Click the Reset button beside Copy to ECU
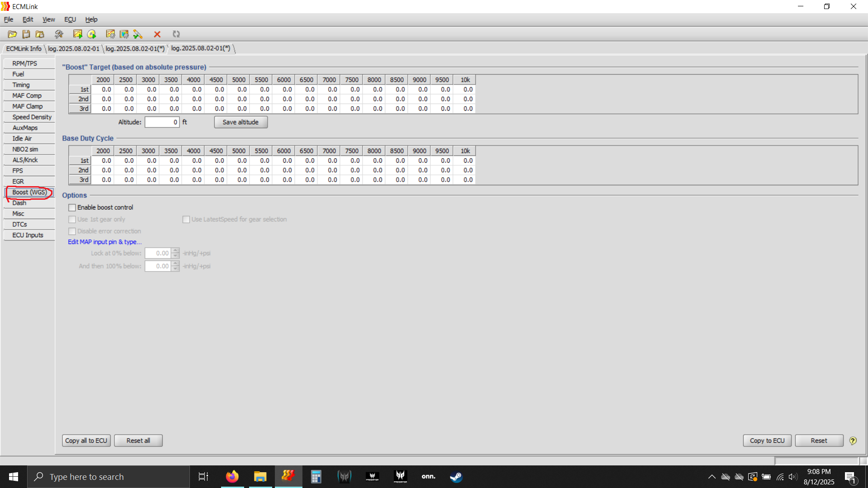Screen dimensions: 868x488 click(819, 441)
